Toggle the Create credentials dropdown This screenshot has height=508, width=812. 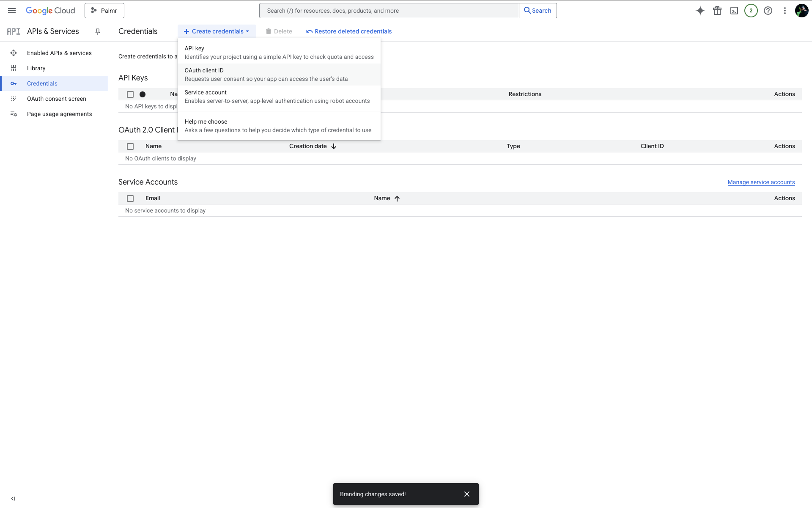tap(217, 31)
